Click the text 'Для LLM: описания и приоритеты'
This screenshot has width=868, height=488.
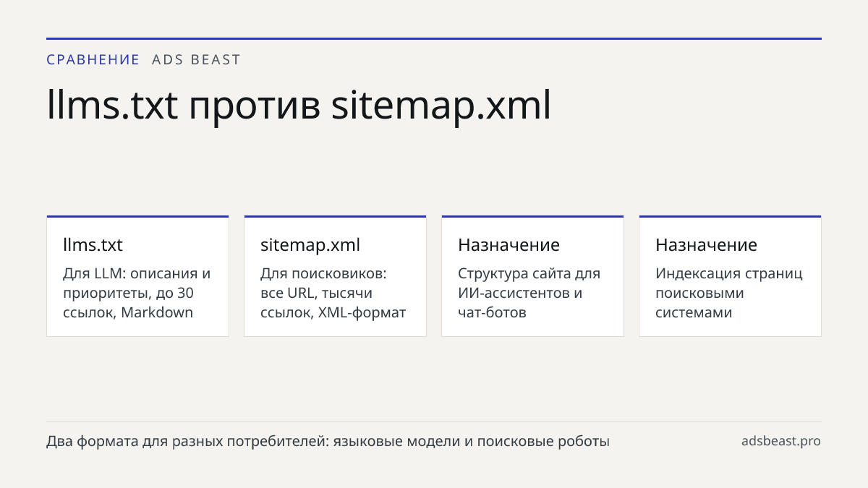[x=137, y=293]
